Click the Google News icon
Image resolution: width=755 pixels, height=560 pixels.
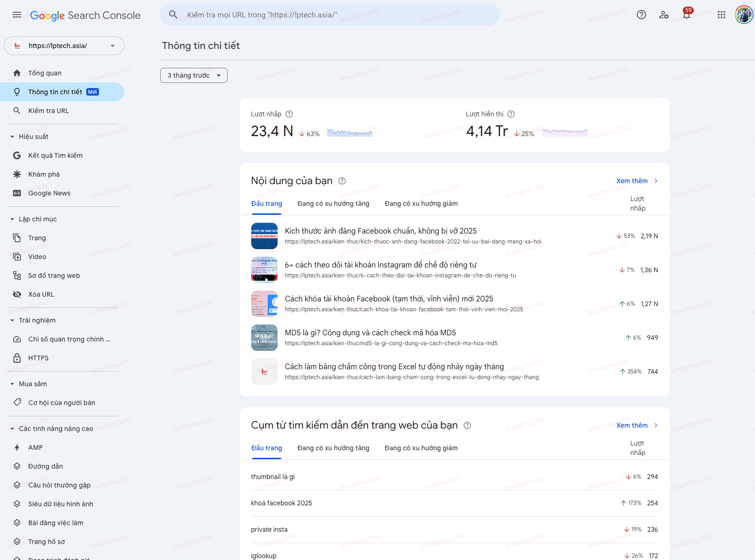tap(17, 193)
